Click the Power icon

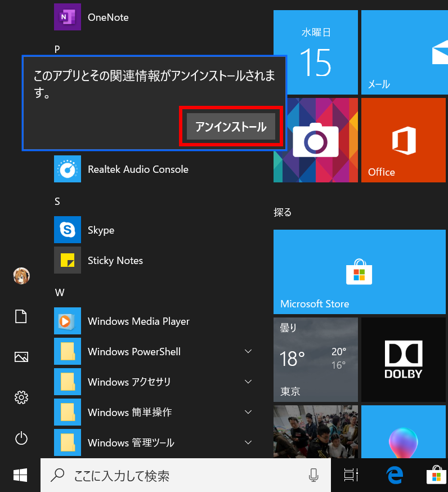tap(21, 438)
